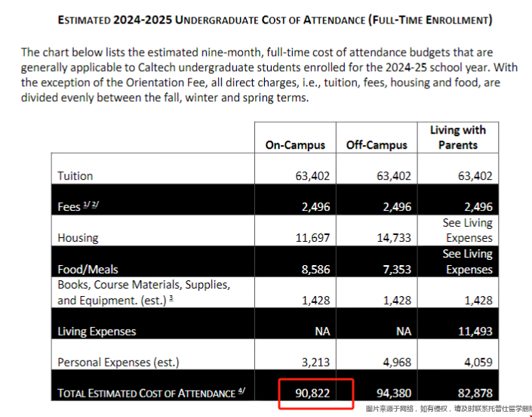The width and height of the screenshot is (532, 417).
Task: Click Off-Campus Fees value 2,496
Action: pyautogui.click(x=398, y=207)
